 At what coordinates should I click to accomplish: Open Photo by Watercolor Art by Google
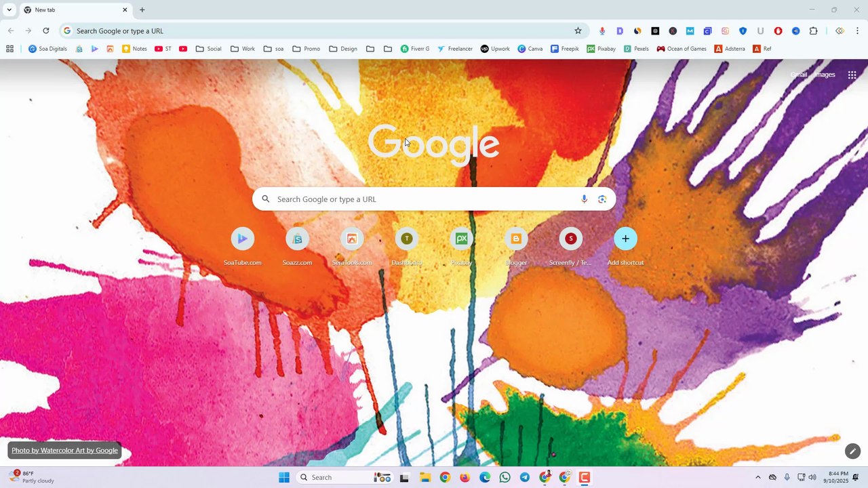point(64,451)
